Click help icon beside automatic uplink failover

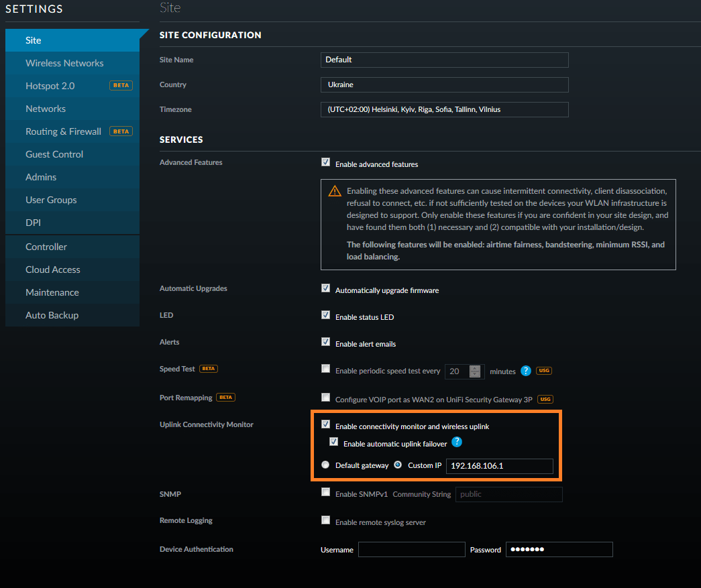(457, 442)
